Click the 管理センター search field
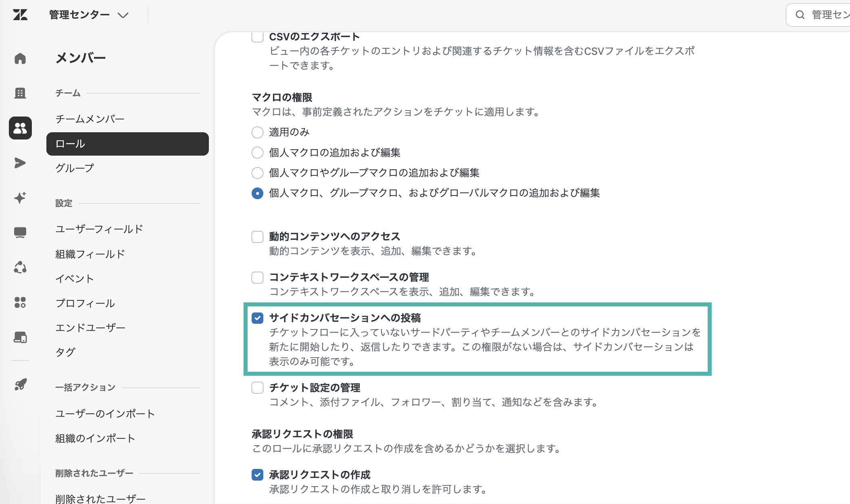850x504 pixels. click(x=819, y=15)
